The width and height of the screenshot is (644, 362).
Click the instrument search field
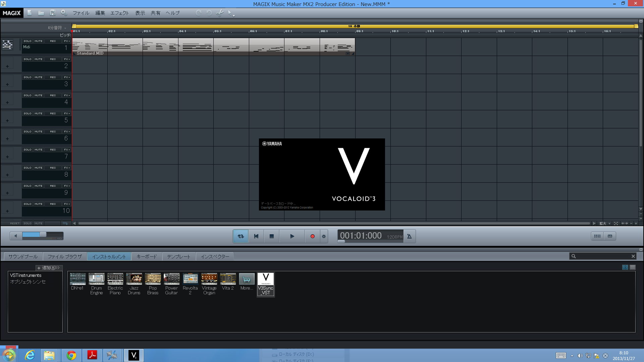pyautogui.click(x=603, y=256)
